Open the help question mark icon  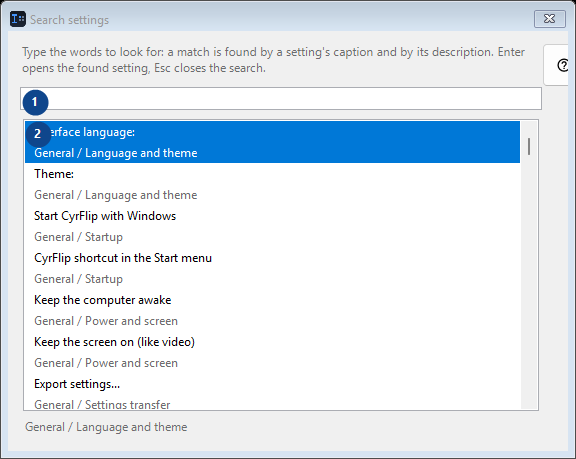click(x=562, y=65)
